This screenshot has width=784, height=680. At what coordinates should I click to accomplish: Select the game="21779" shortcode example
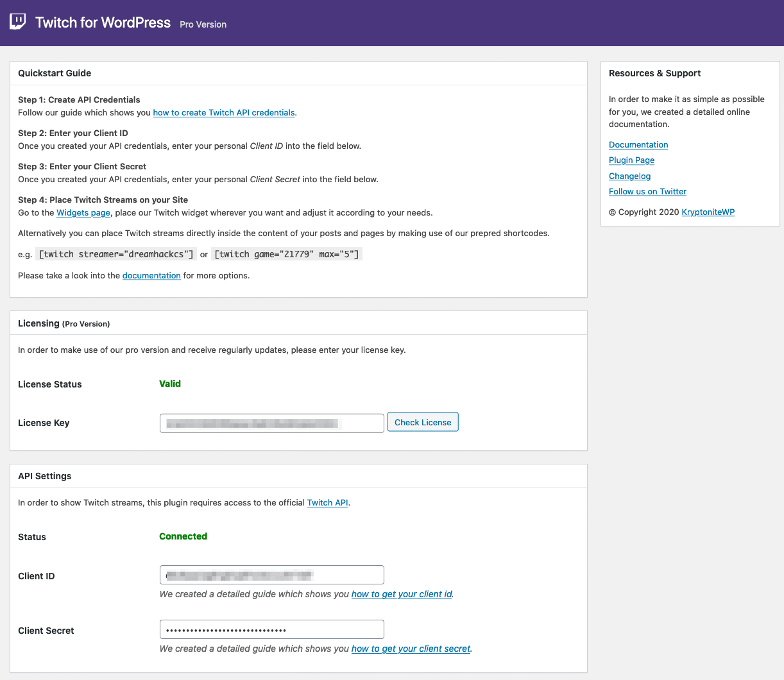click(x=287, y=254)
